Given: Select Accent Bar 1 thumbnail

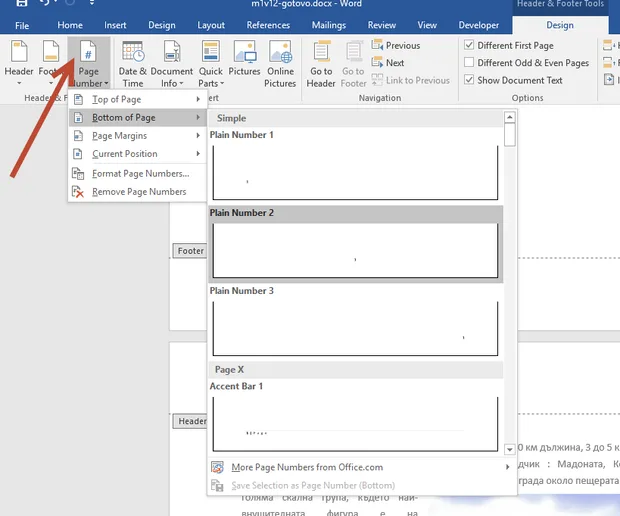Looking at the screenshot, I should (x=355, y=423).
